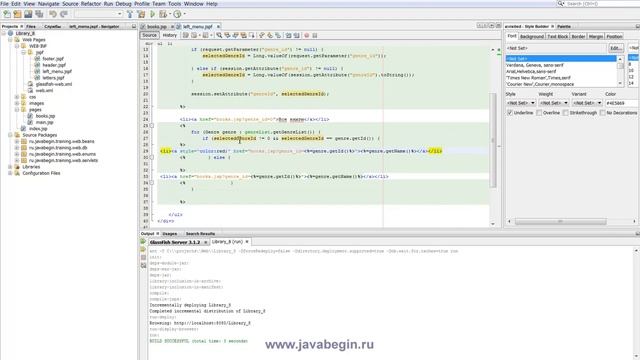Open the font Style dropdown

point(521,103)
